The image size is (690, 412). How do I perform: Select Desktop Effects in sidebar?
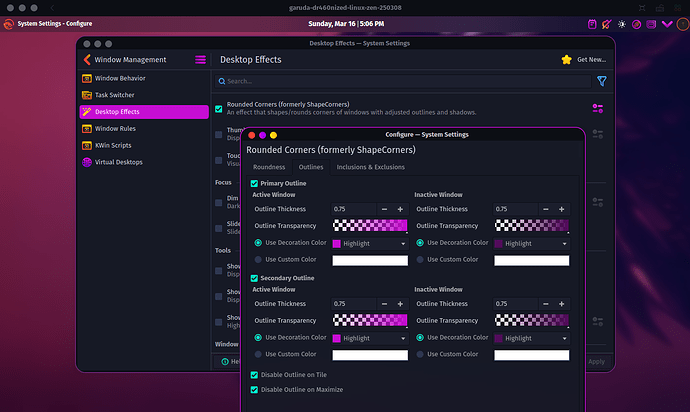(x=144, y=112)
